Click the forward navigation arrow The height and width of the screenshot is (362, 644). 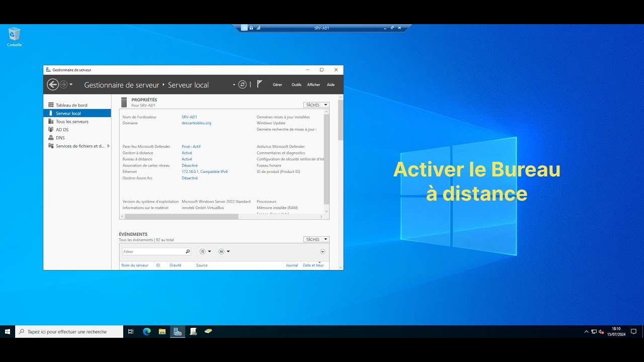[63, 84]
